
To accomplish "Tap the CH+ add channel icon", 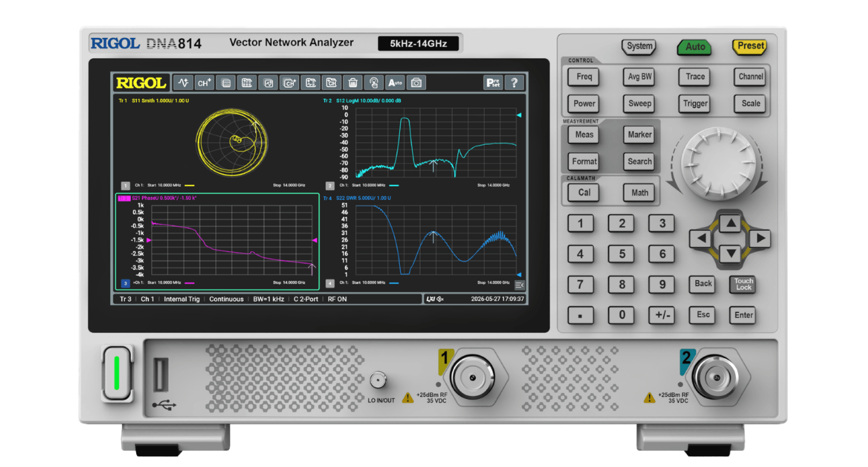I will pyautogui.click(x=204, y=83).
